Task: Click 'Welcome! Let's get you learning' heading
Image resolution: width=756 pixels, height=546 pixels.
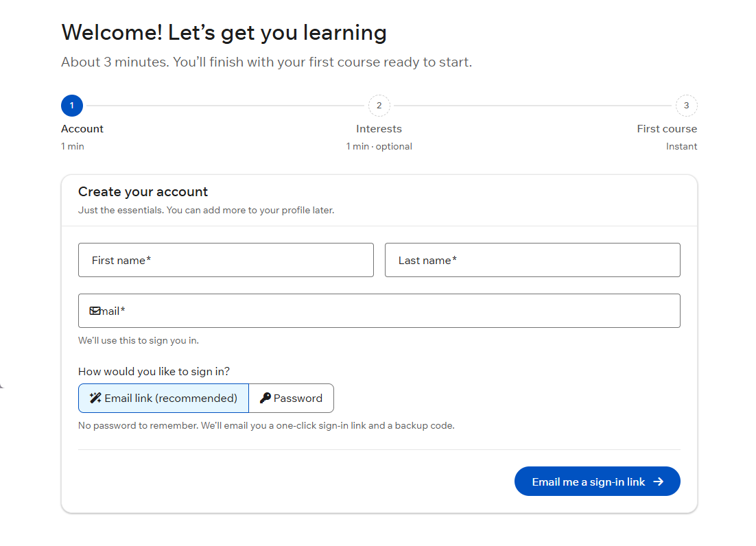Action: pos(224,33)
